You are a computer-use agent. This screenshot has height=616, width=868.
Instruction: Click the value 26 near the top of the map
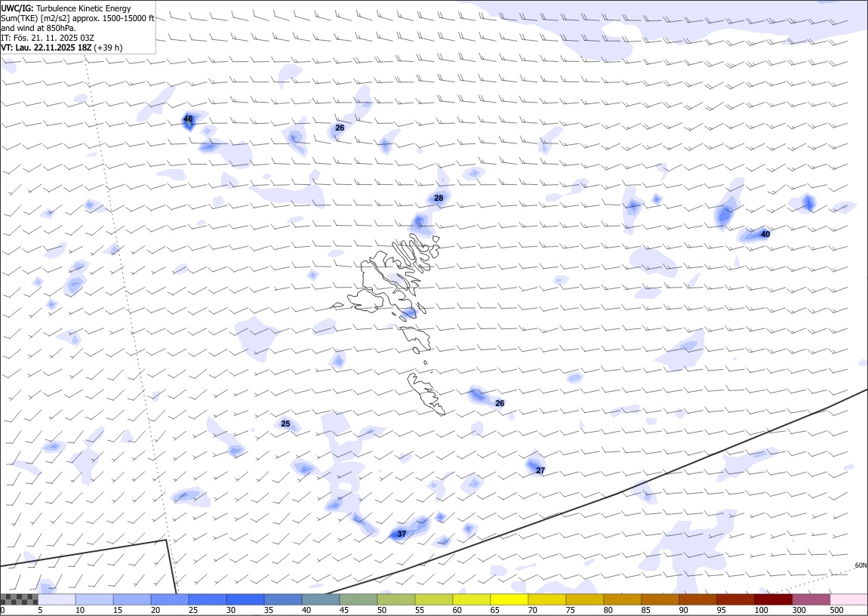pyautogui.click(x=340, y=128)
